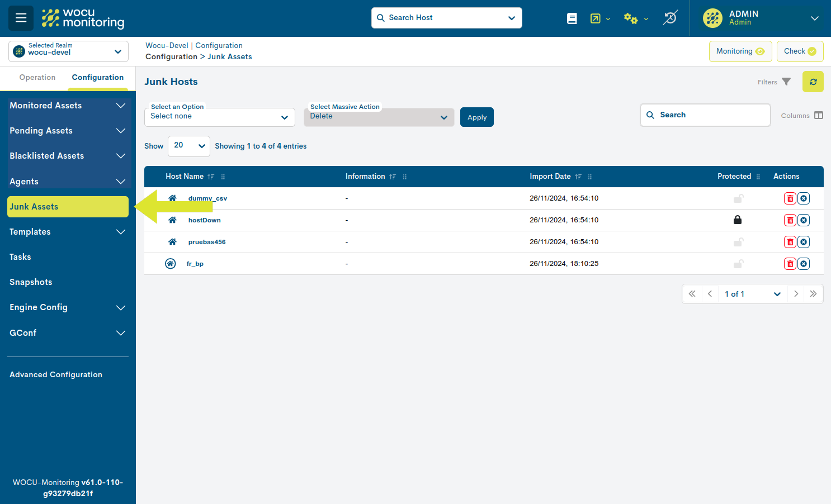Image resolution: width=831 pixels, height=504 pixels.
Task: Click the Check button
Action: (800, 51)
